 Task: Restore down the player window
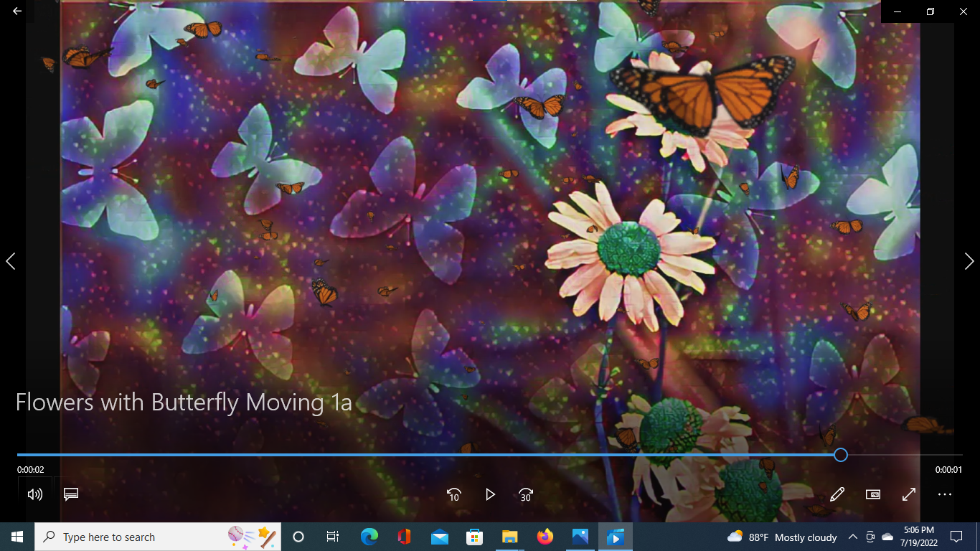[930, 11]
